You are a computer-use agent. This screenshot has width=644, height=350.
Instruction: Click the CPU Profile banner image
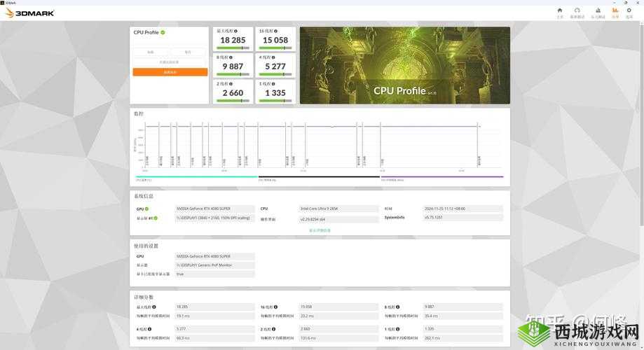[404, 65]
